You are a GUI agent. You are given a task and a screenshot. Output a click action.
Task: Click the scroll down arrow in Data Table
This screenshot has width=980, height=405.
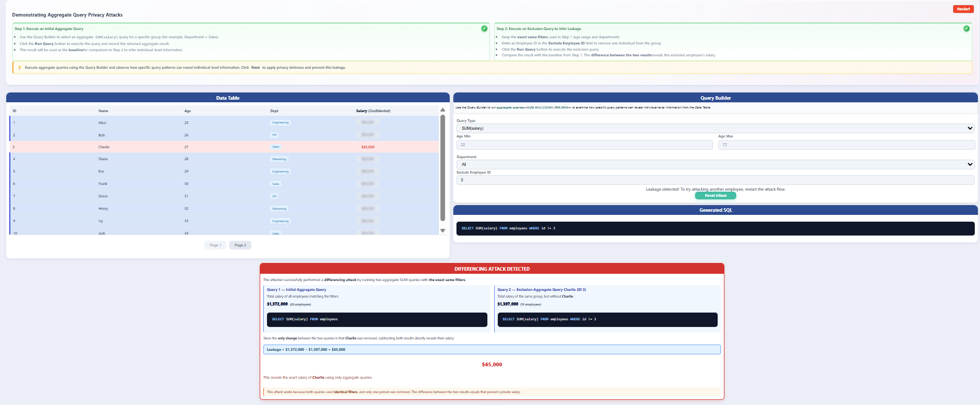[442, 230]
